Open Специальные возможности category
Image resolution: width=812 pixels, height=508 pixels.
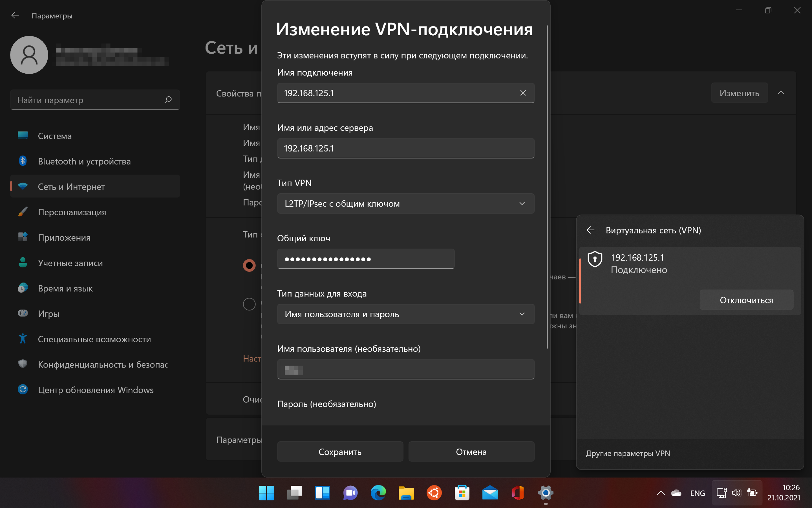tap(95, 339)
